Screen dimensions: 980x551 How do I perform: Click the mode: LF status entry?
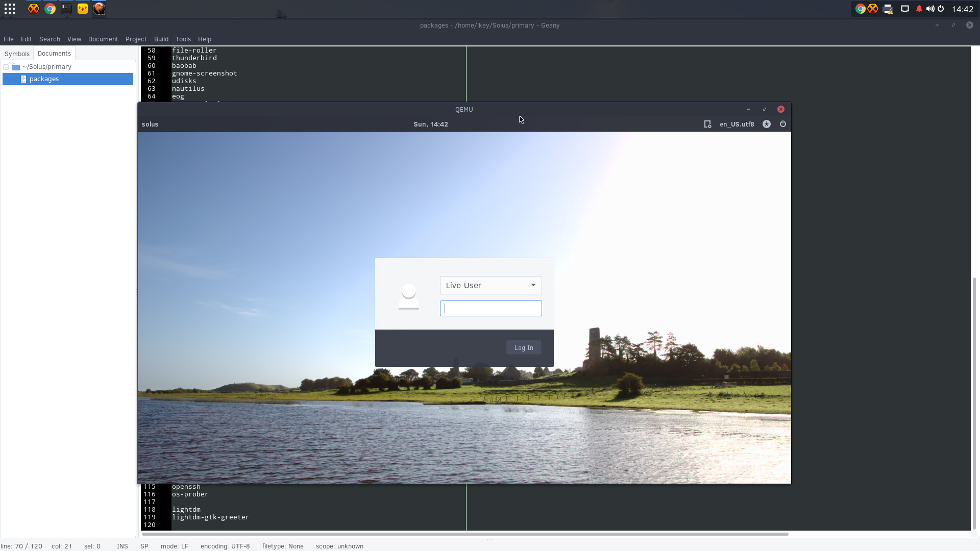coord(175,546)
